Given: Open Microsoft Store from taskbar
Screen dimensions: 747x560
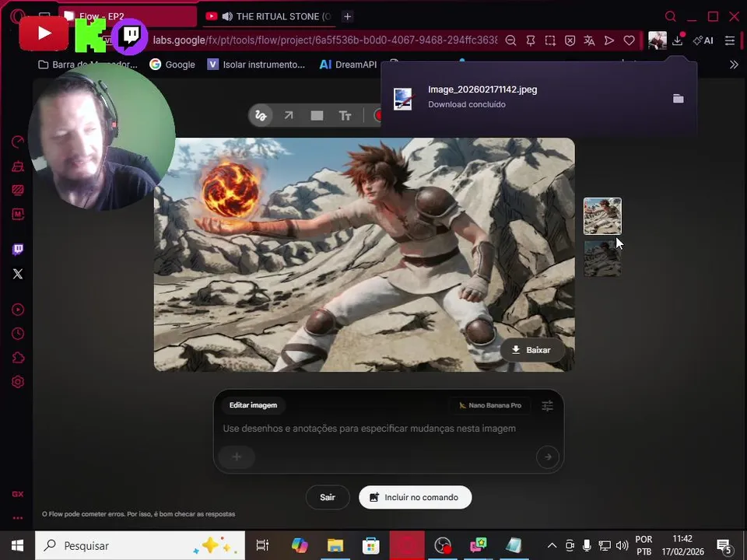Looking at the screenshot, I should tap(370, 546).
